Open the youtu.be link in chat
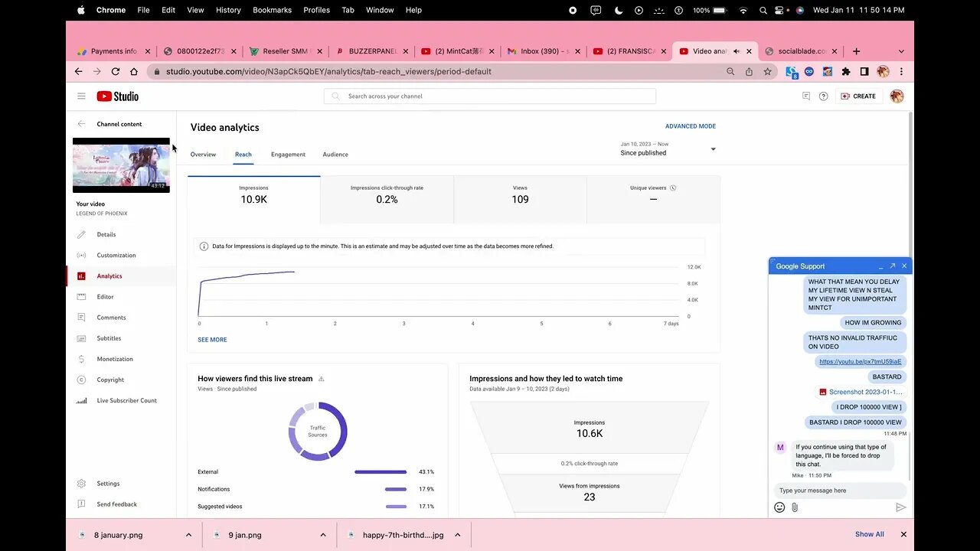 point(861,361)
